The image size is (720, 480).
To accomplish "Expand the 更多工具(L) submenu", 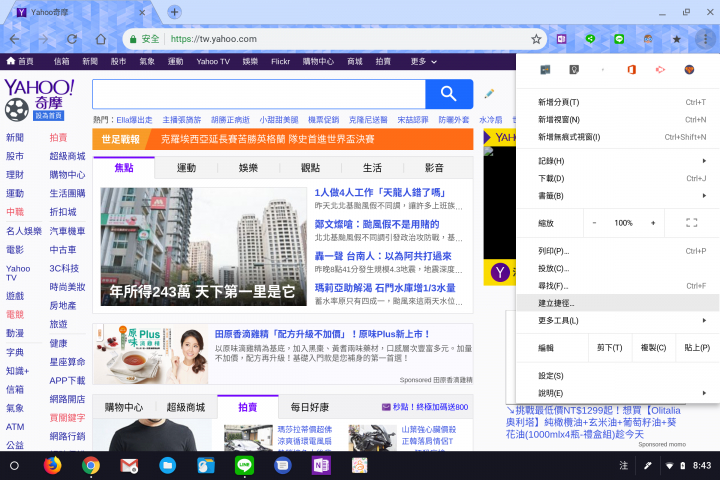I will pos(618,321).
